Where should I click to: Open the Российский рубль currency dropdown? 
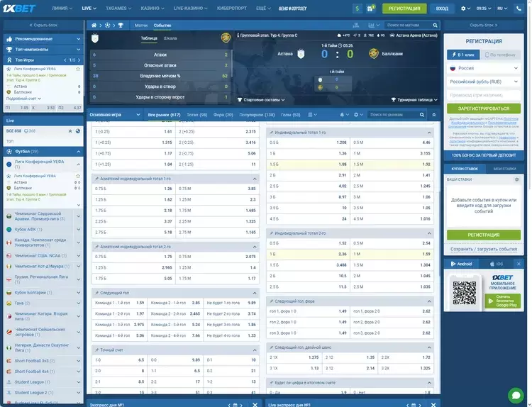pyautogui.click(x=484, y=82)
